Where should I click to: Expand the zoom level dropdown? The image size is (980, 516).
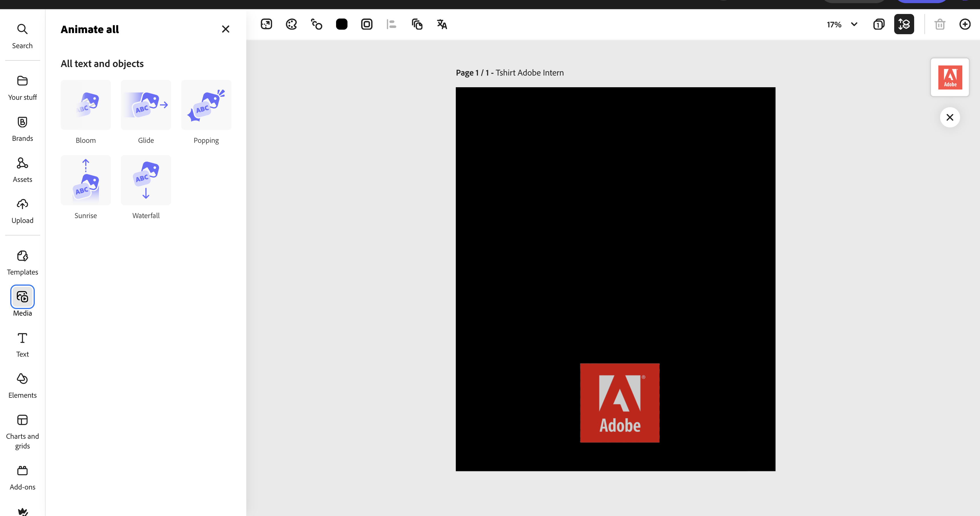854,24
